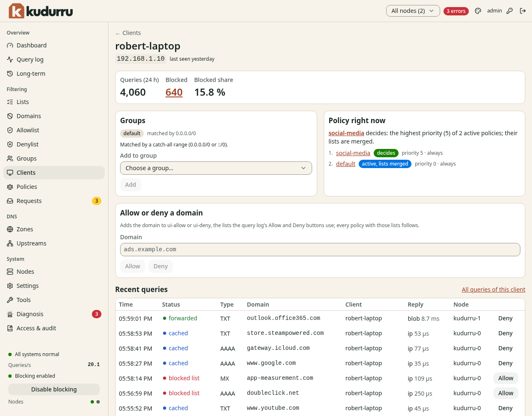Click the Settings gear icon

pos(10,286)
